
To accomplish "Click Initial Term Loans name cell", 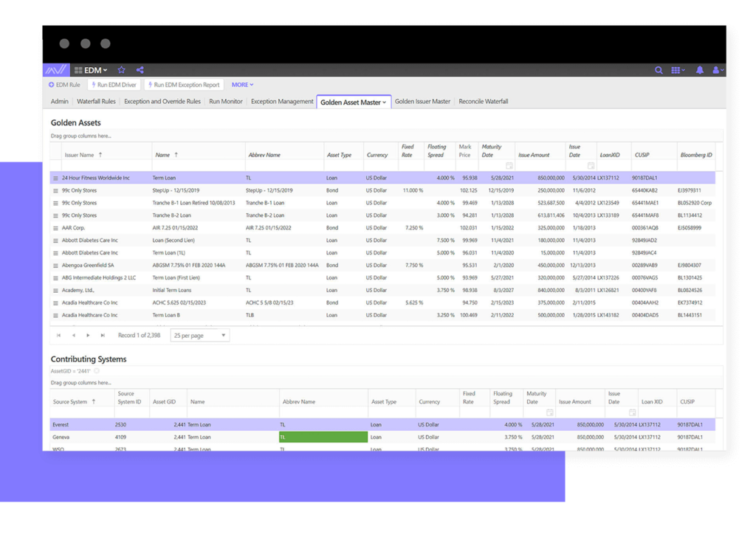I will pos(171,291).
